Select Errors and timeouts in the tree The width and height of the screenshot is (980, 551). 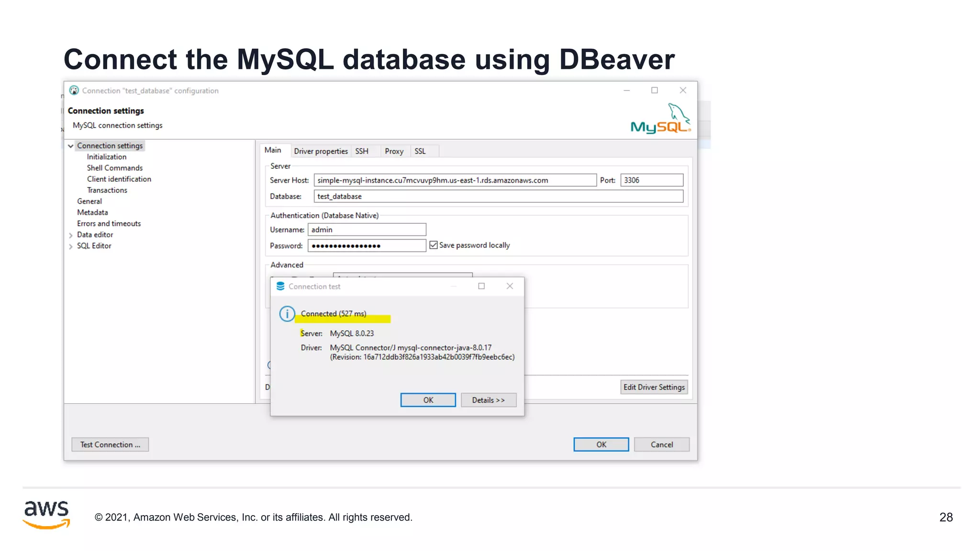tap(109, 223)
